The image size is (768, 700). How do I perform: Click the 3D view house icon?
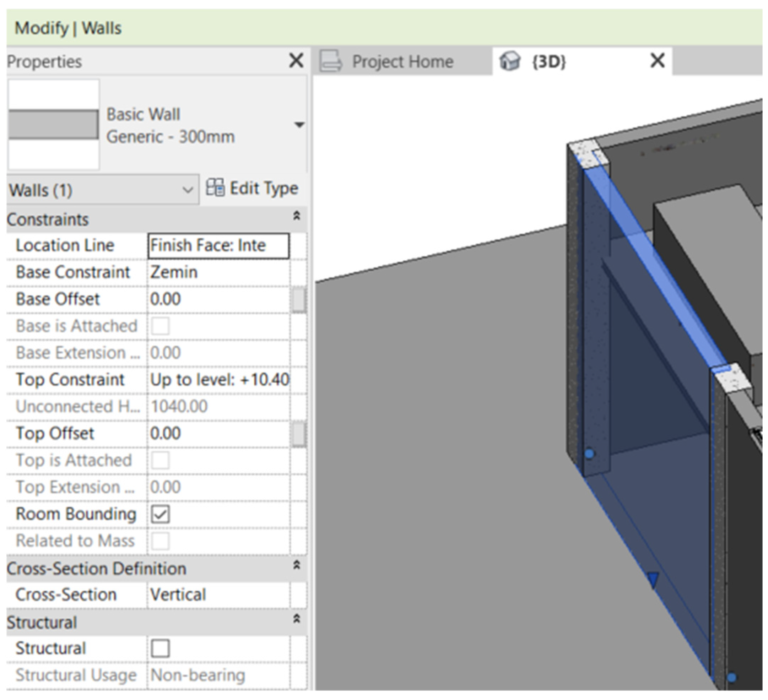(510, 61)
